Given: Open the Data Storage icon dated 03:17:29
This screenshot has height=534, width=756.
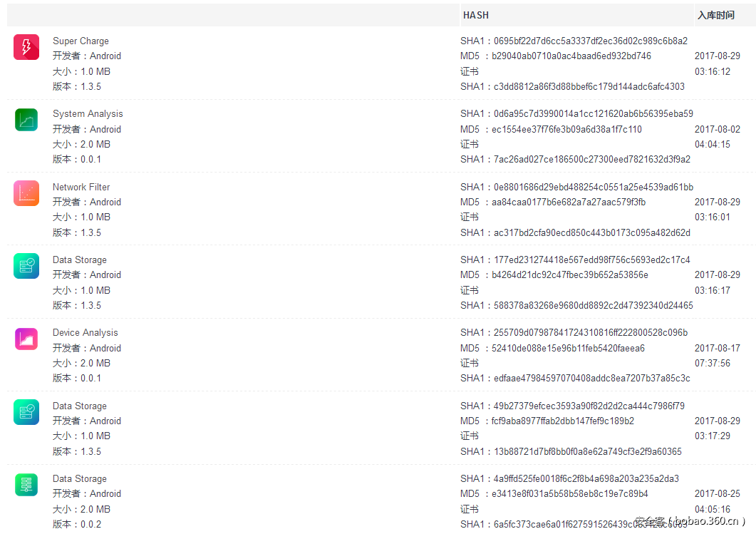Looking at the screenshot, I should (26, 412).
